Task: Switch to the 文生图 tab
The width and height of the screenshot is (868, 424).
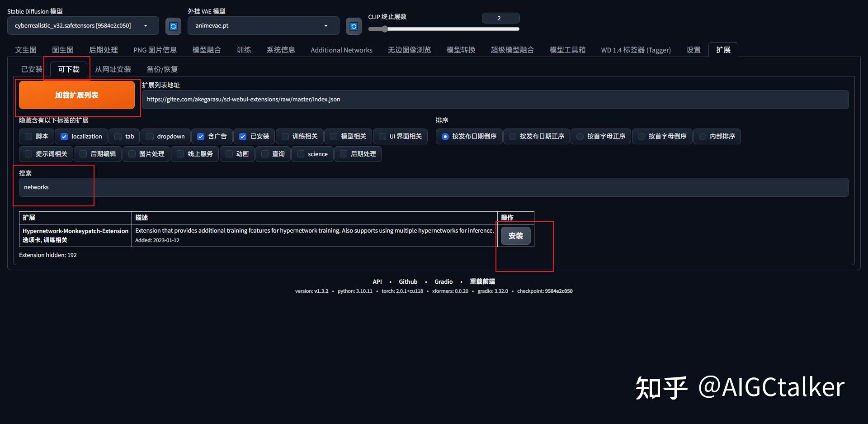Action: coord(25,50)
